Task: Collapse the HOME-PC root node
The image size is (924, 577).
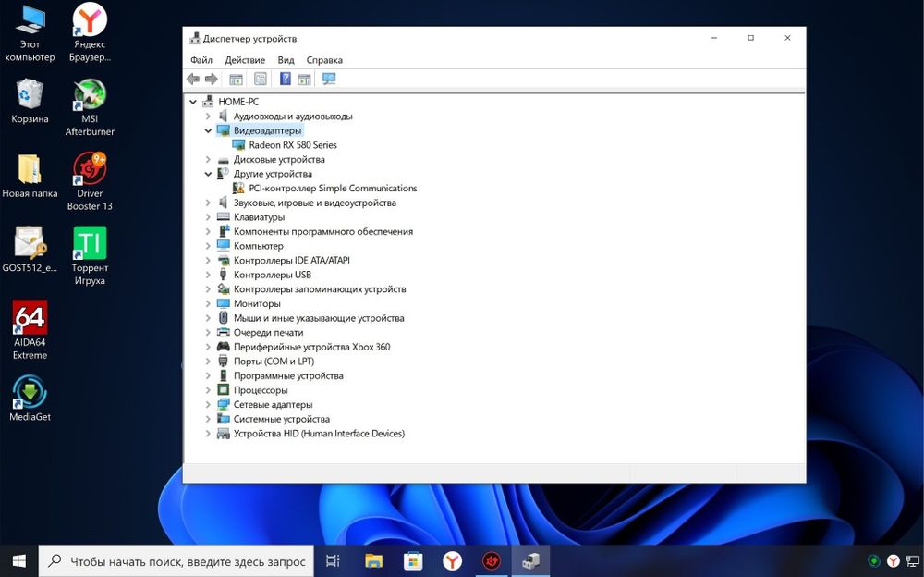Action: [x=193, y=102]
